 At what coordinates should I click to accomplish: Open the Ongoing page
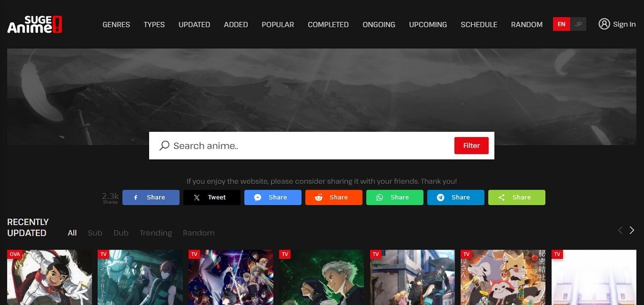pos(379,24)
